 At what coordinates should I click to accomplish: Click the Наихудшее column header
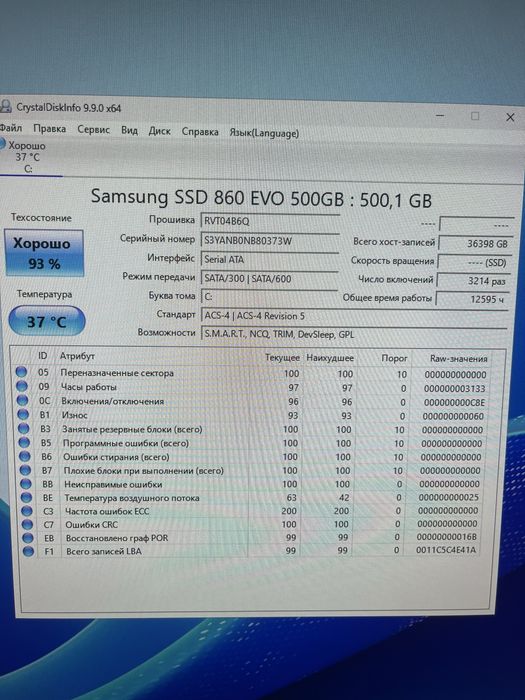pos(330,358)
